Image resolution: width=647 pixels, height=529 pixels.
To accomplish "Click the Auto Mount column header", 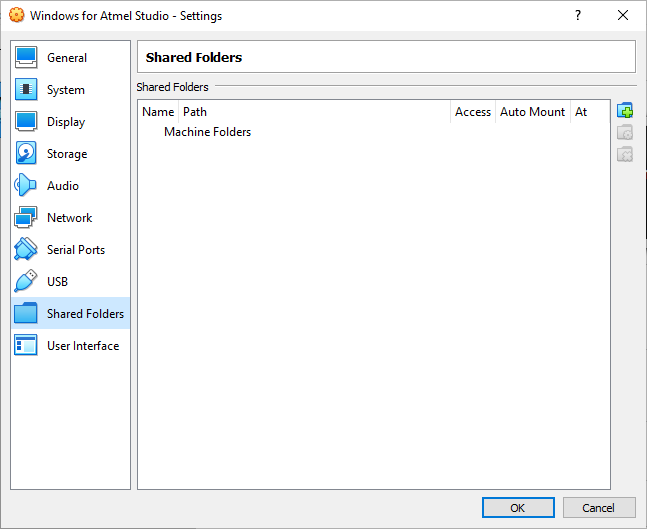I will (x=533, y=112).
